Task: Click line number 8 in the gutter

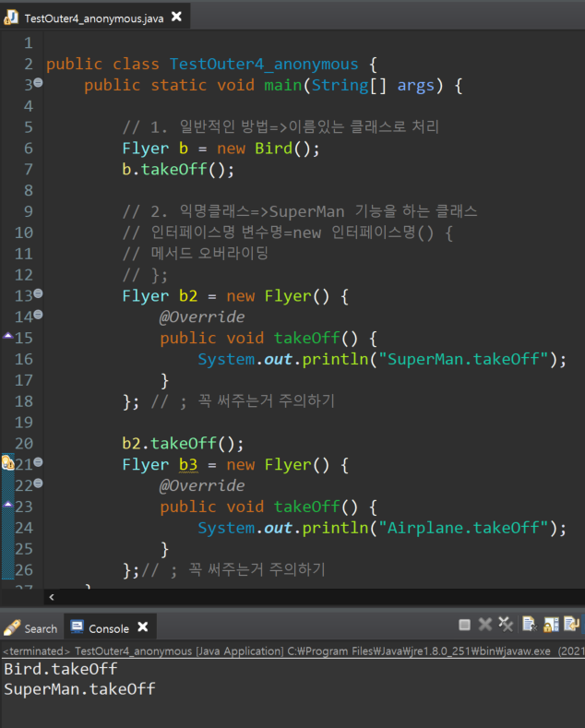Action: tap(29, 191)
